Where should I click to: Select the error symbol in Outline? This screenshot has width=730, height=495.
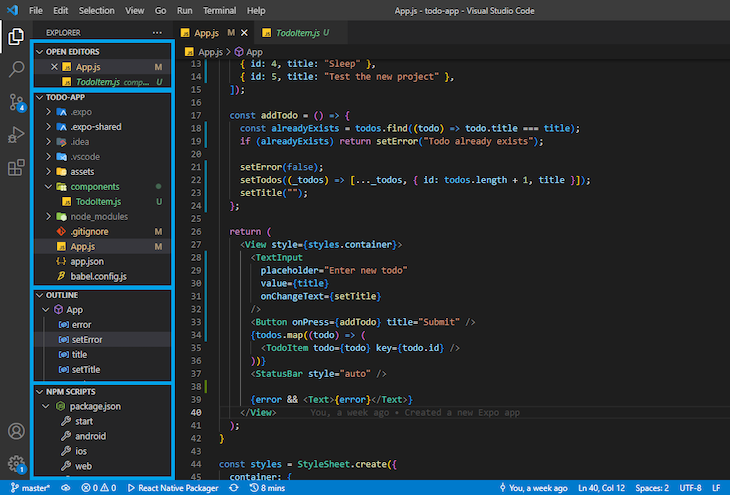pyautogui.click(x=102, y=325)
